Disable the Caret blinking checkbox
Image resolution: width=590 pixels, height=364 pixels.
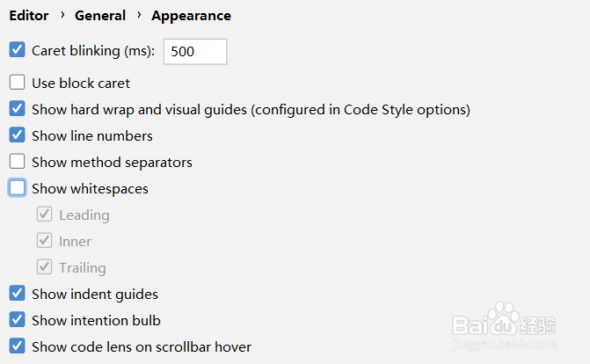pyautogui.click(x=17, y=51)
